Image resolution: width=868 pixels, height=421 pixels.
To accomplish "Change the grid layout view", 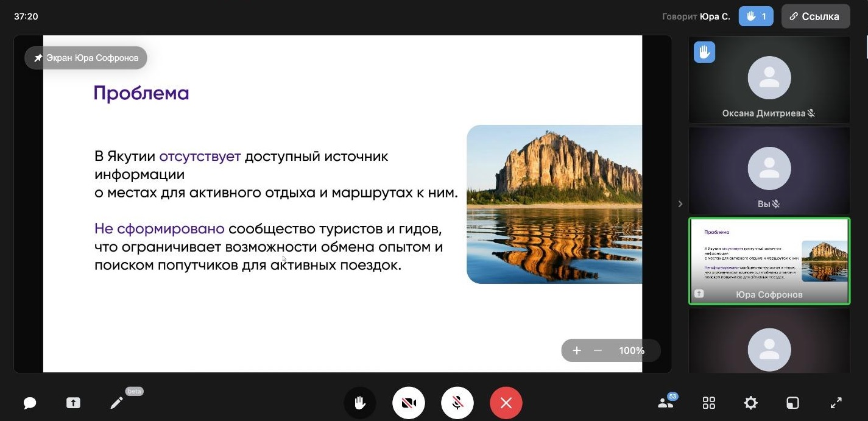I will [708, 403].
